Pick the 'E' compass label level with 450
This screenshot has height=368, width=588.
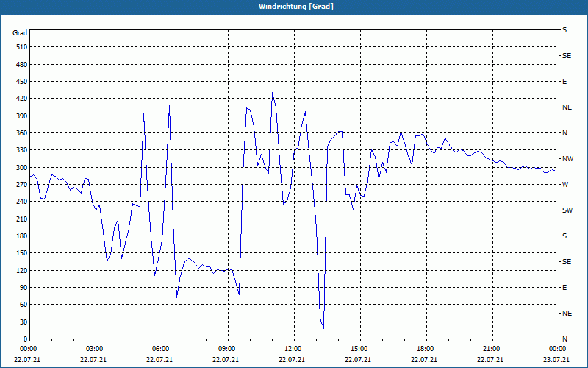pos(564,82)
